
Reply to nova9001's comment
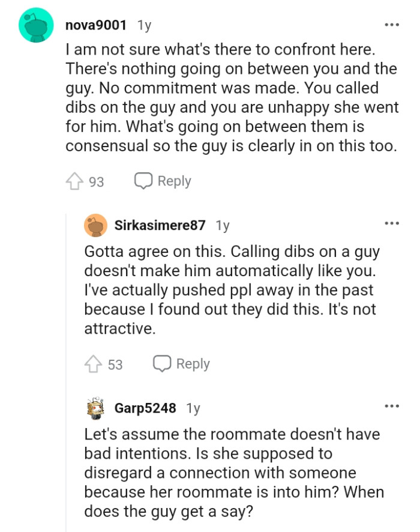click(x=175, y=180)
